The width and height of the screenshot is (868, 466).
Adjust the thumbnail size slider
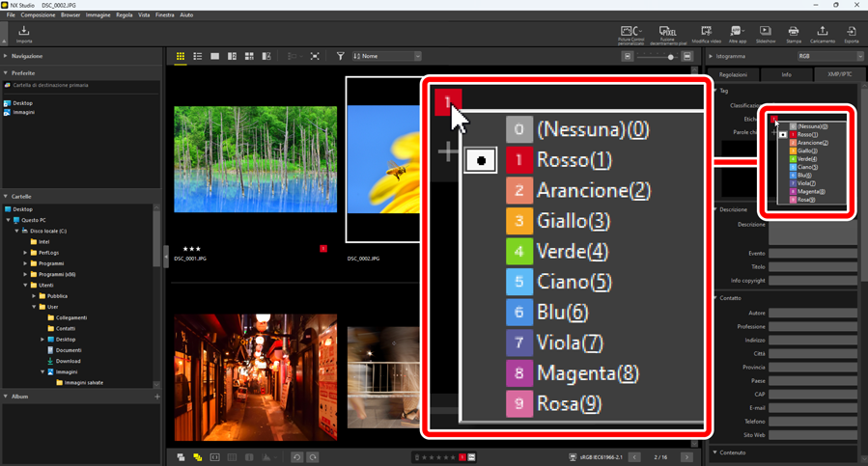coord(670,57)
